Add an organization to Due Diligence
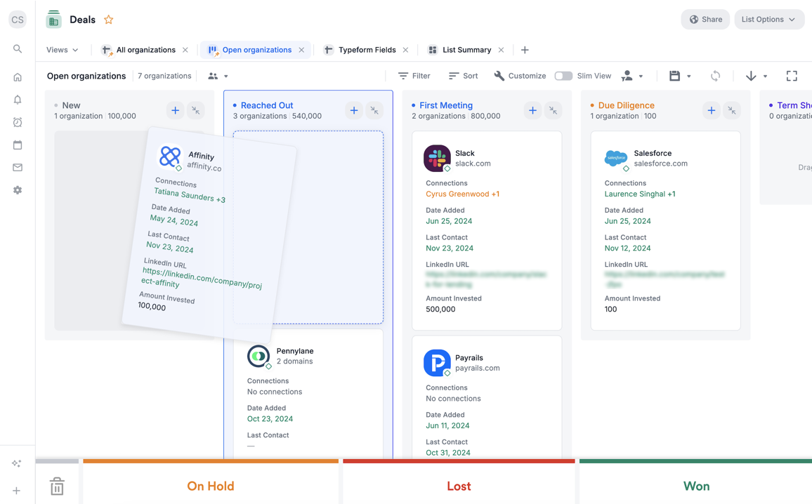 click(x=711, y=110)
